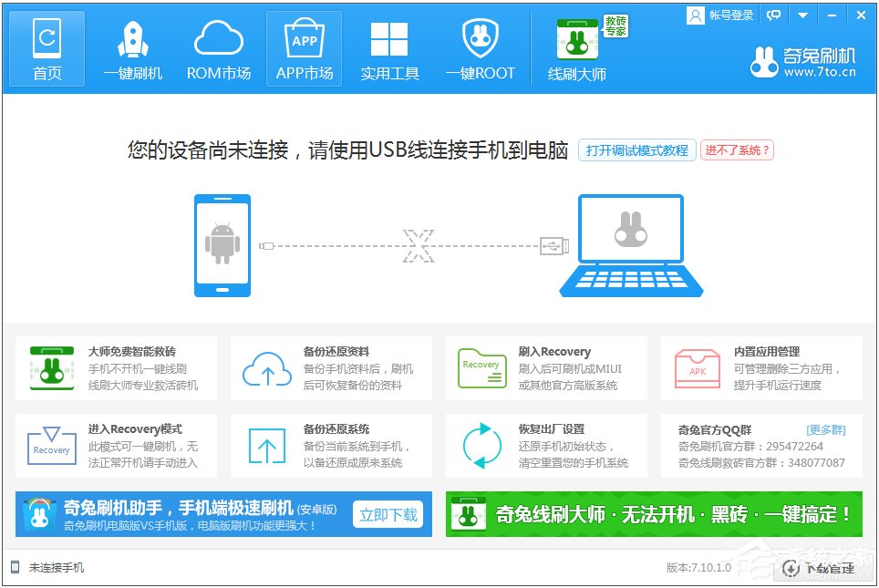Open the 首页 home tab
The width and height of the screenshot is (879, 588).
point(47,48)
